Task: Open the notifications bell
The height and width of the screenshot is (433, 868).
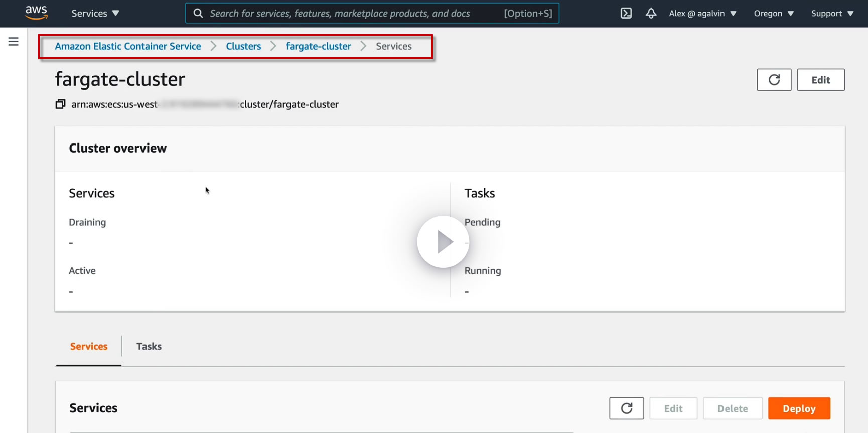Action: (x=651, y=13)
